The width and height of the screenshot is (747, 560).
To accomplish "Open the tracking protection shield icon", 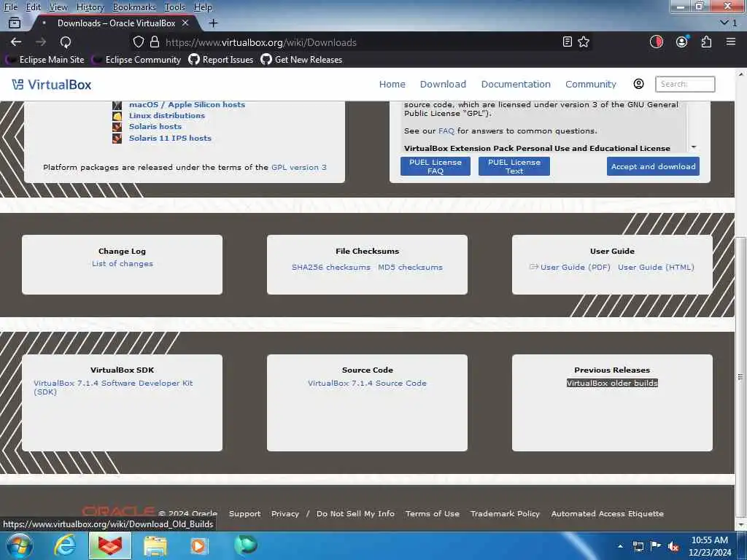I will click(138, 42).
